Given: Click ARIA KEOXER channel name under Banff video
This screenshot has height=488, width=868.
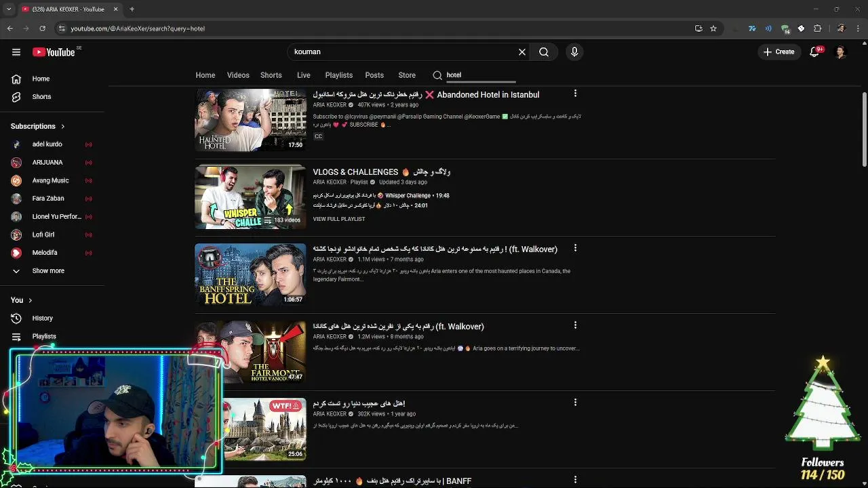Looking at the screenshot, I should pos(330,260).
